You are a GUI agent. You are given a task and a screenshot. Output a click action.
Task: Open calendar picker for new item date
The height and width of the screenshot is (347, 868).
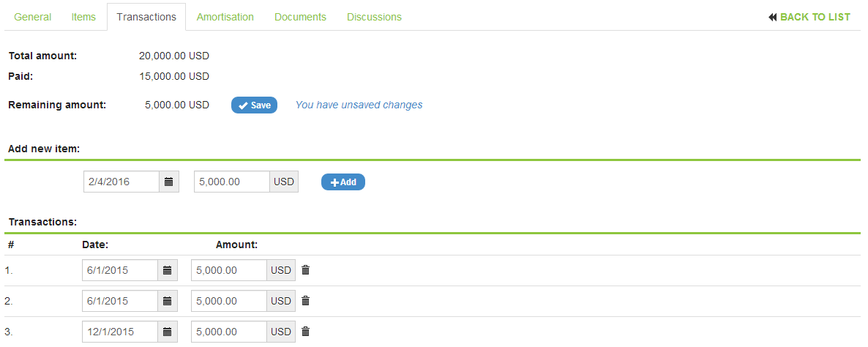168,182
